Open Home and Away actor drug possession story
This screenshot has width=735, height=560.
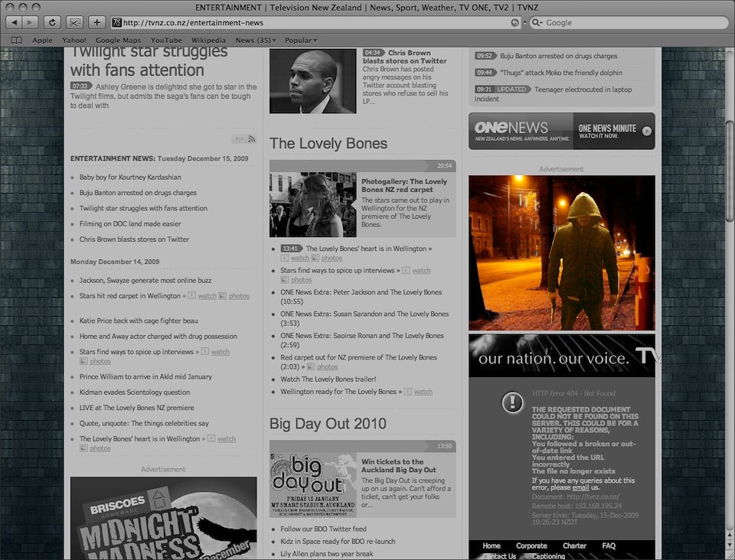click(158, 336)
